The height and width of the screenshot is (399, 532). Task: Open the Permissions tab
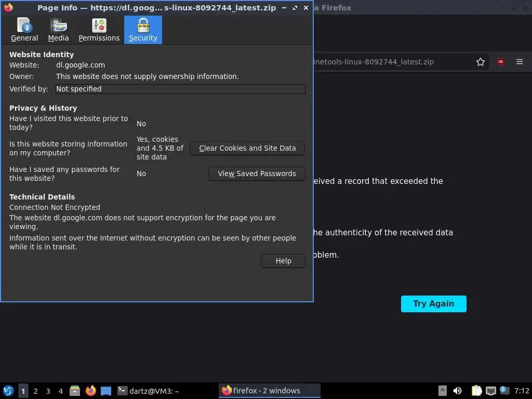click(x=99, y=30)
